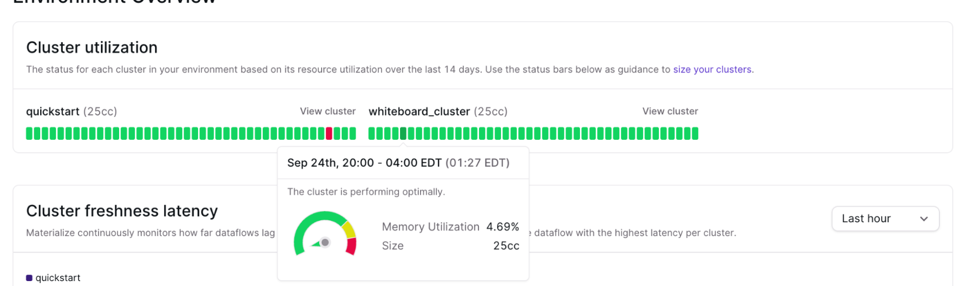
Task: Select the highlighted dark segment in whiteboard_cluster's bar
Action: (402, 133)
